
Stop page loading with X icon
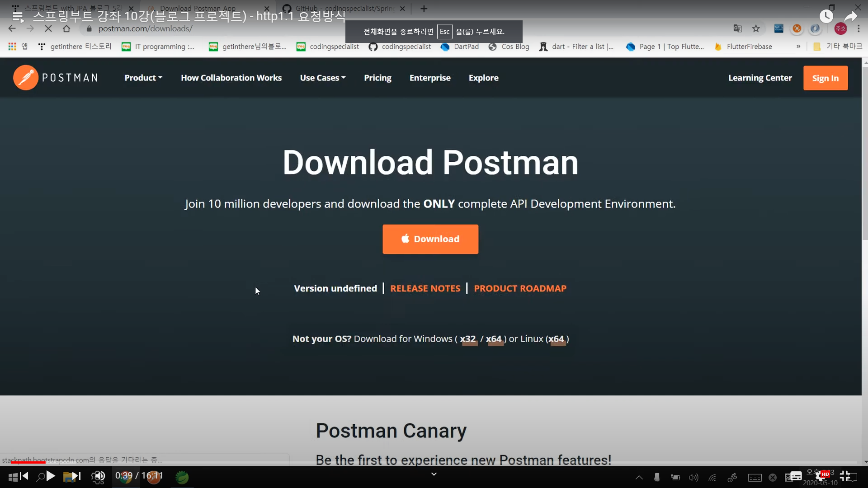coord(48,28)
